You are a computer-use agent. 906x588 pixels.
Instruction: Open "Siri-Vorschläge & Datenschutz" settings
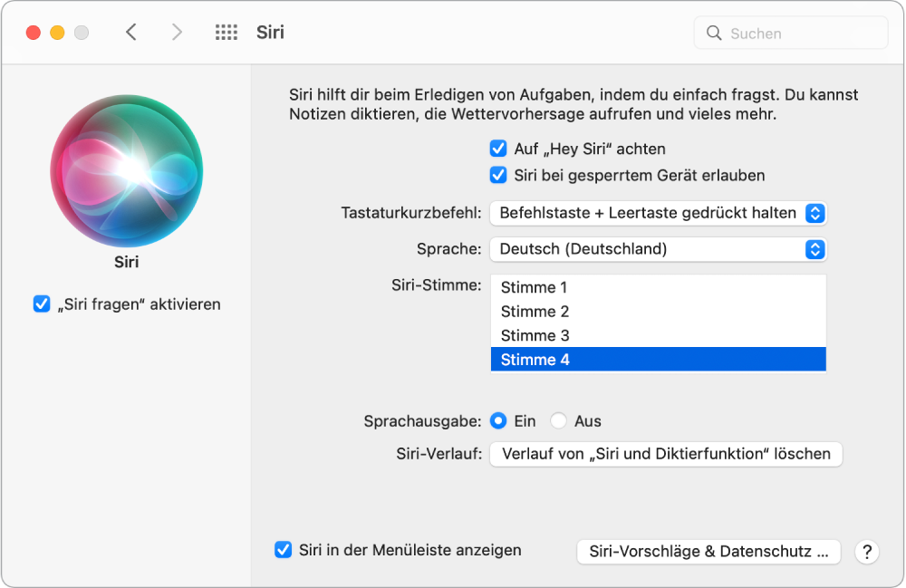coord(708,551)
